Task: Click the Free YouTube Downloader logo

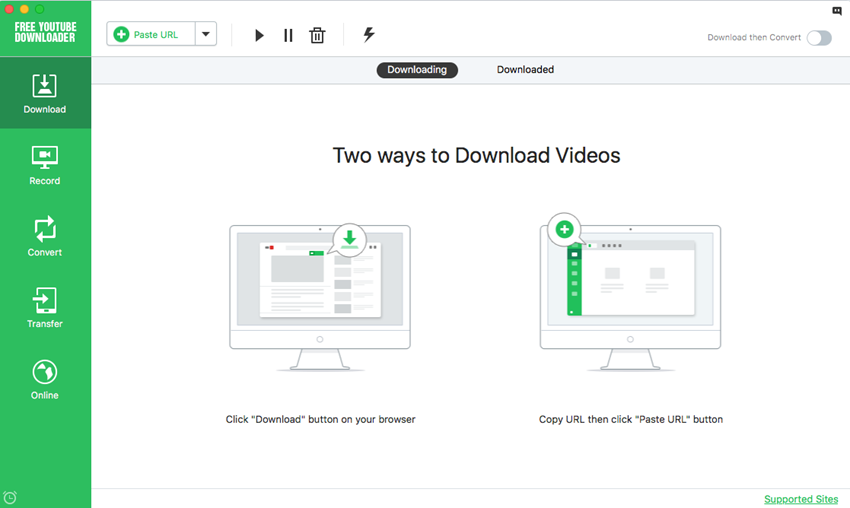Action: [45, 33]
